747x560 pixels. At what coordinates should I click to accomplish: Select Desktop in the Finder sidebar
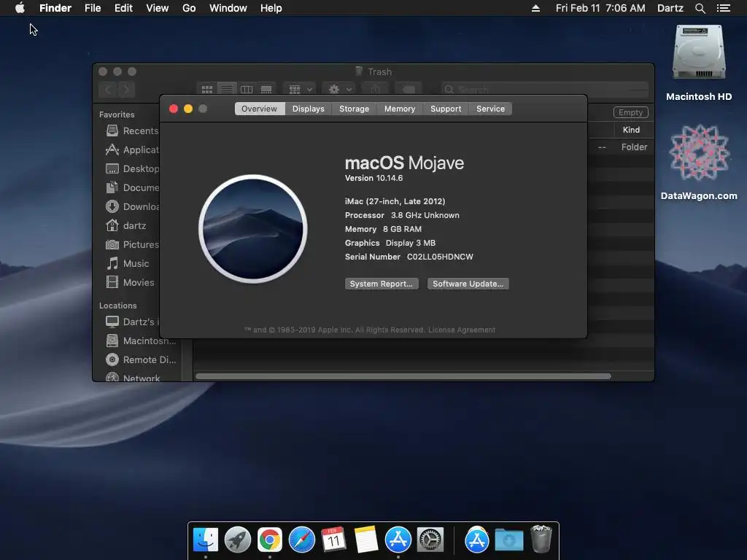132,168
